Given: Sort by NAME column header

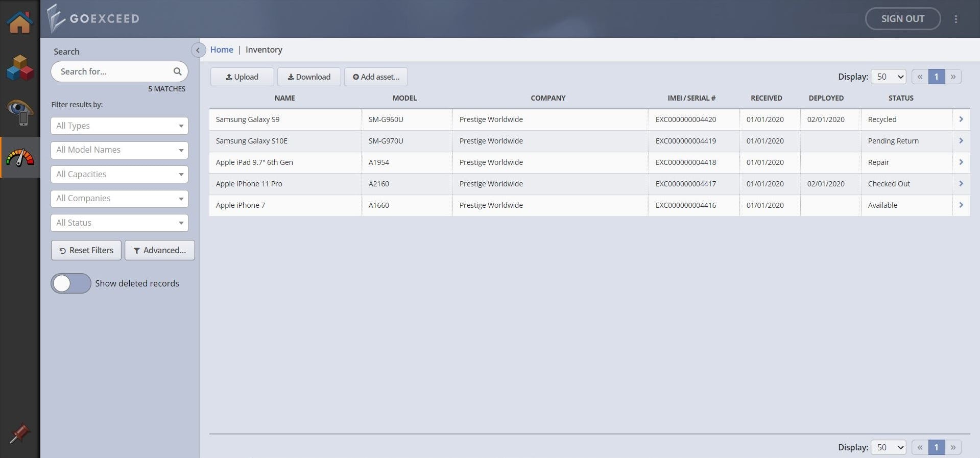Looking at the screenshot, I should 284,98.
